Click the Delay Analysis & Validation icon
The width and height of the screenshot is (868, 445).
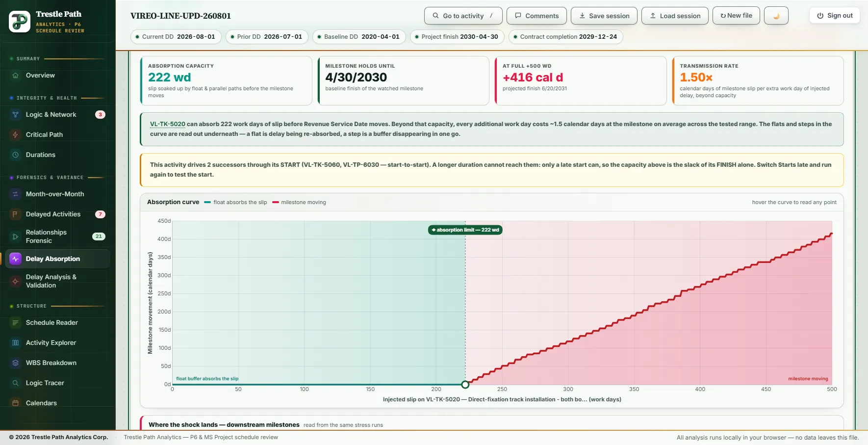15,281
